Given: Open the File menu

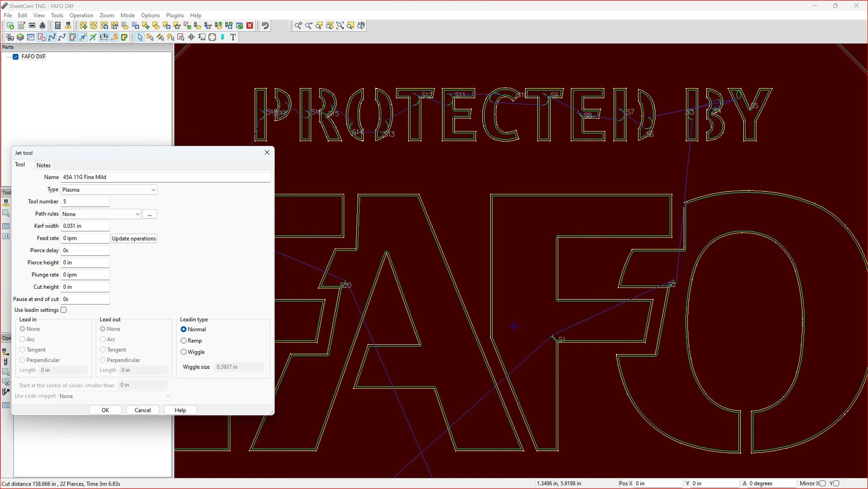Looking at the screenshot, I should 8,15.
